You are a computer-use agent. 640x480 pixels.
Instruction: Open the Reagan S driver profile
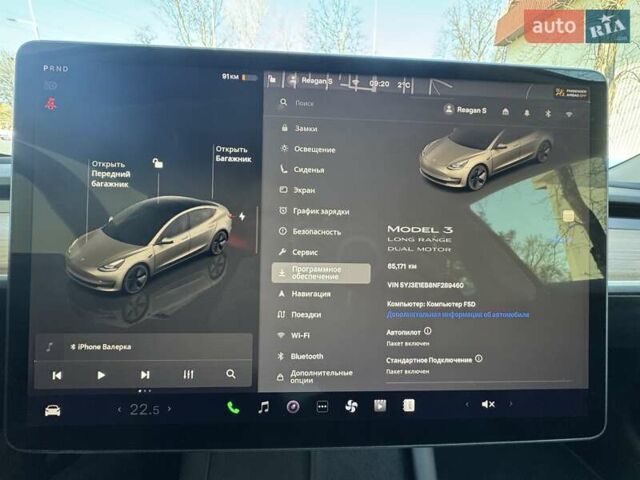click(x=465, y=110)
